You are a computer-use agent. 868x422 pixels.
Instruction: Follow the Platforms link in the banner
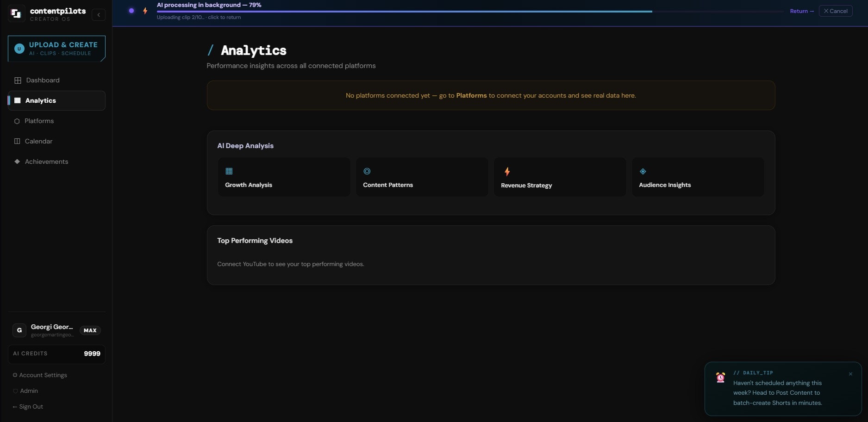point(471,95)
